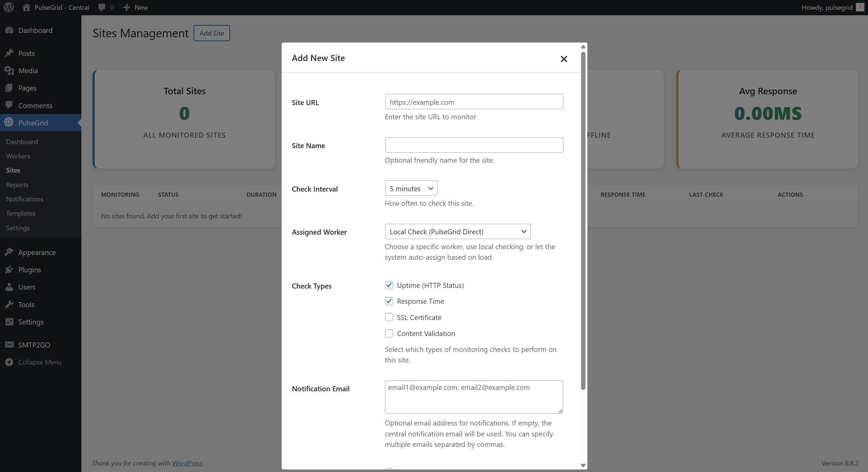
Task: Open the Check Interval dropdown
Action: (x=411, y=188)
